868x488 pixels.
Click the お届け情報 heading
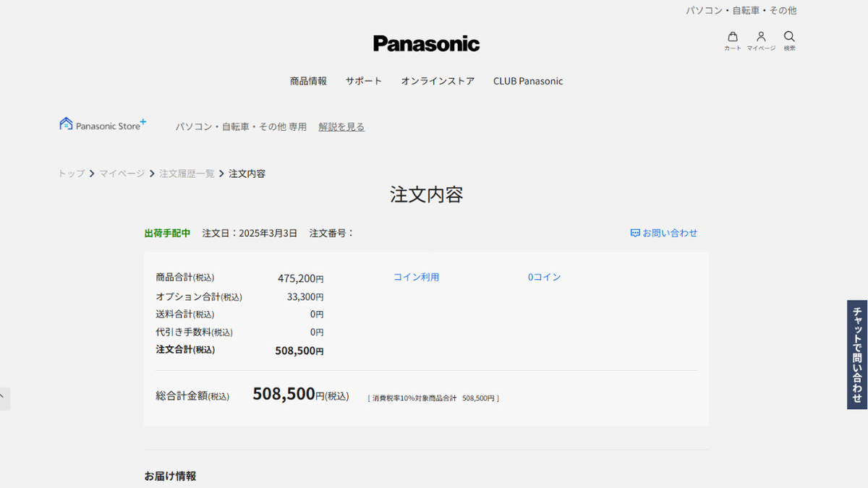tap(170, 476)
